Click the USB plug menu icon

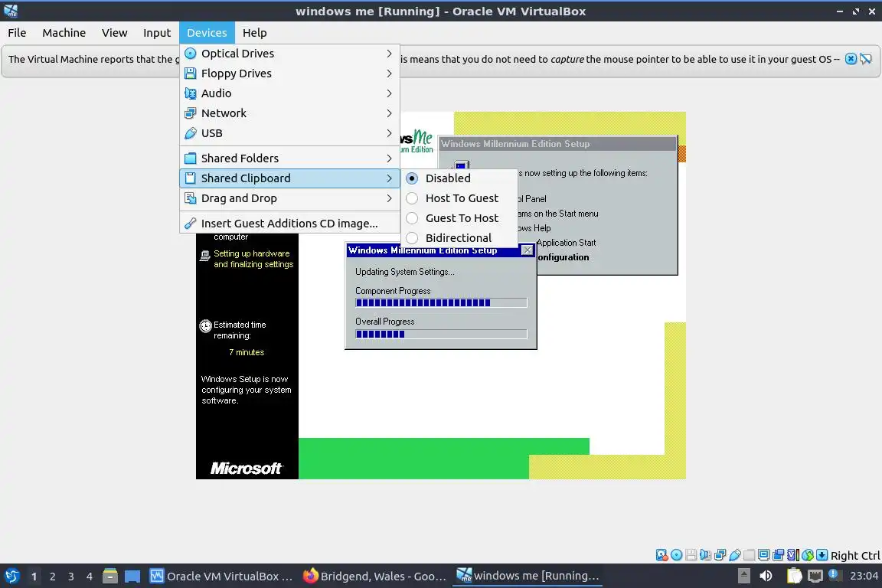point(191,133)
